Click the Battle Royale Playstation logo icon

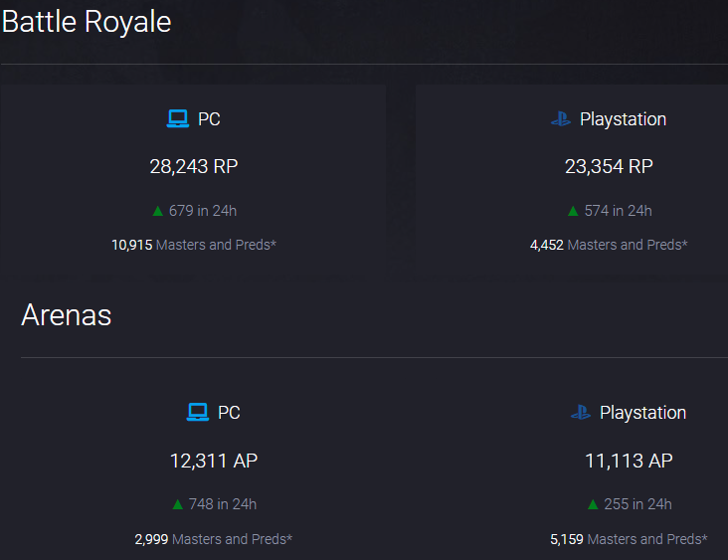click(561, 119)
